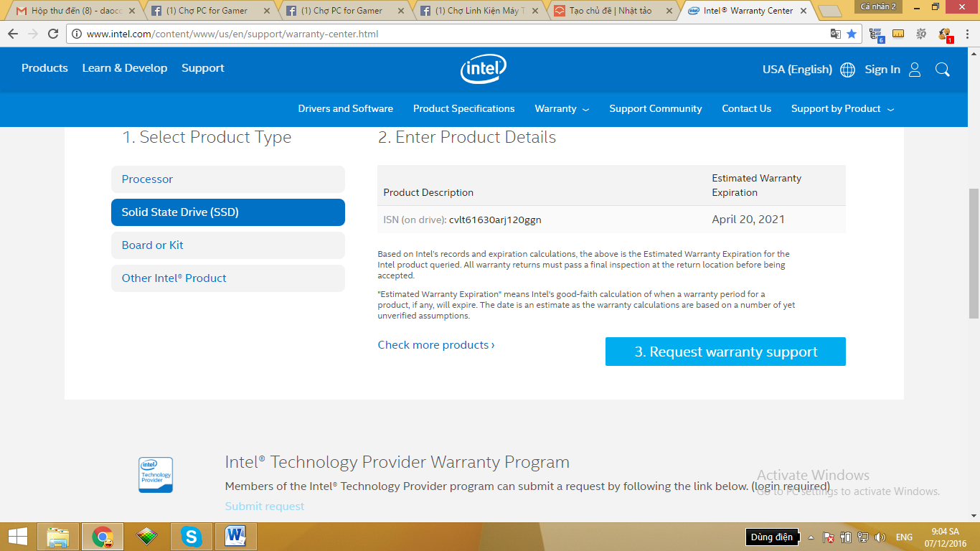This screenshot has height=551, width=980.
Task: Select the Board or Kit type
Action: pos(228,245)
